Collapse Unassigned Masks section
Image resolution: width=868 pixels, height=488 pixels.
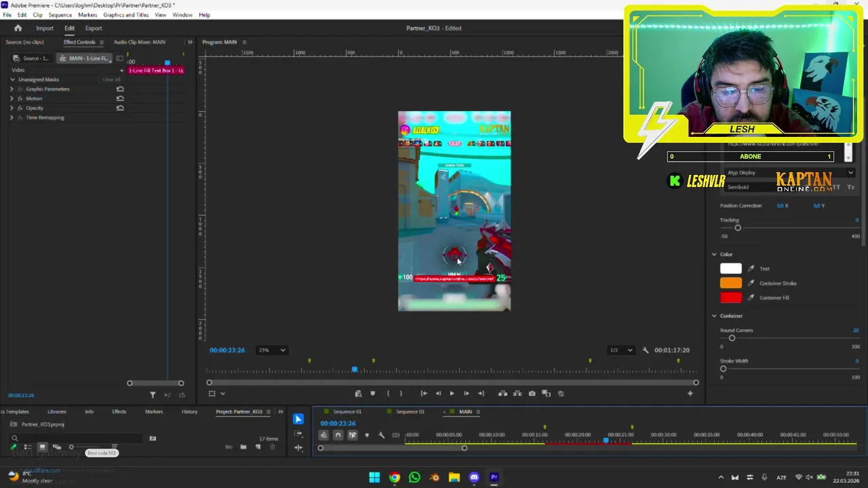[12, 79]
